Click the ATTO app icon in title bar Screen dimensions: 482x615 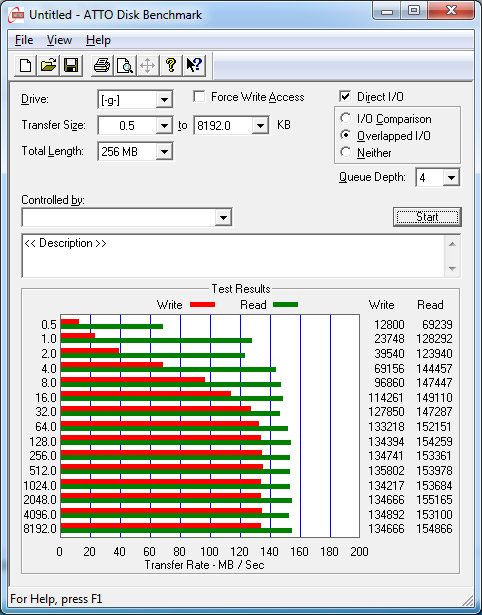(17, 15)
